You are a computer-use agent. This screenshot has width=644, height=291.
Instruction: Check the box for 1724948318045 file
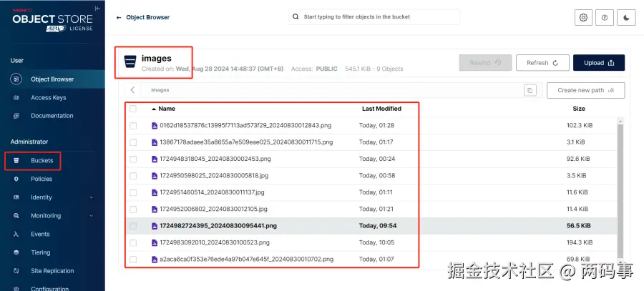click(x=132, y=159)
